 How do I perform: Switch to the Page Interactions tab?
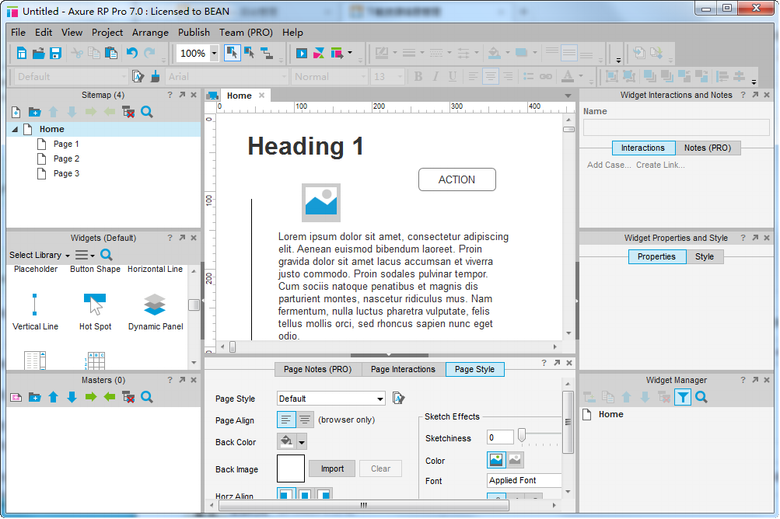point(403,369)
